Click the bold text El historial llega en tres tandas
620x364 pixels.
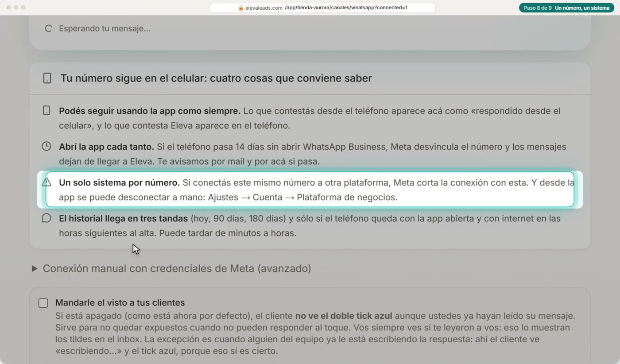124,218
